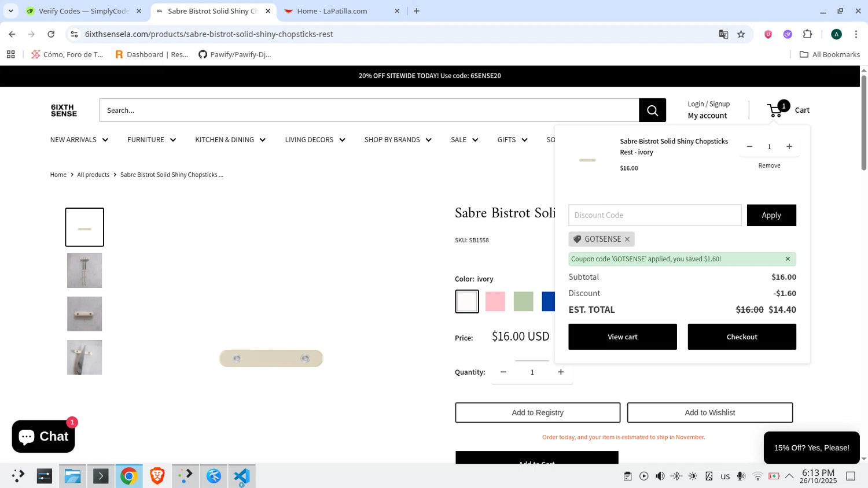The image size is (868, 488).
Task: Select ivory color swatch
Action: point(467,302)
